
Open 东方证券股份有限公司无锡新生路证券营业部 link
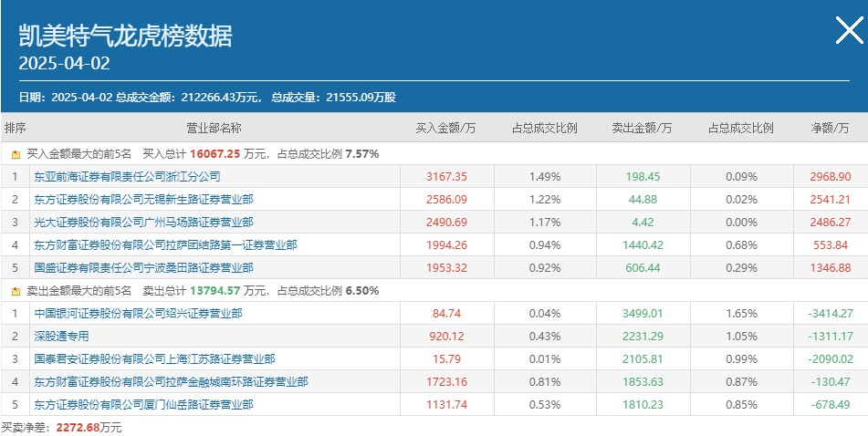tap(143, 199)
